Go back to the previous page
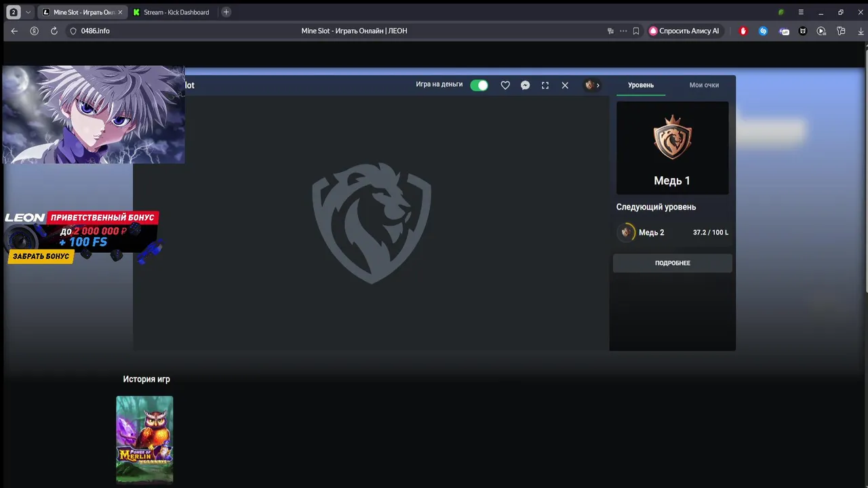This screenshot has width=868, height=488. (14, 31)
